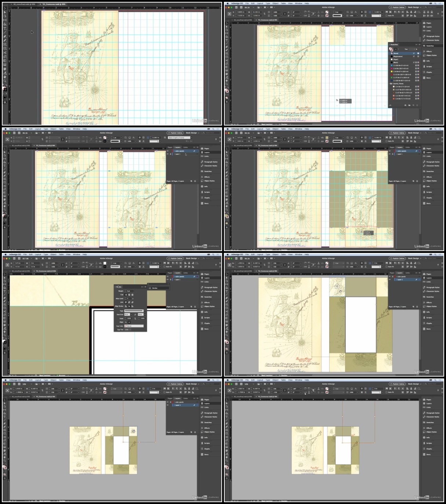Open Book Design workspace switcher in Swatches-panel screenshot

pos(414,7)
